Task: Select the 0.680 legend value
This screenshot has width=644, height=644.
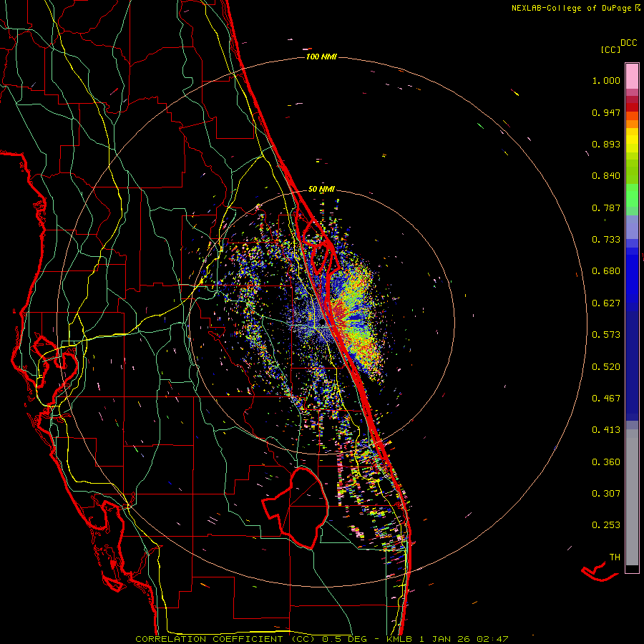Action: click(x=606, y=271)
